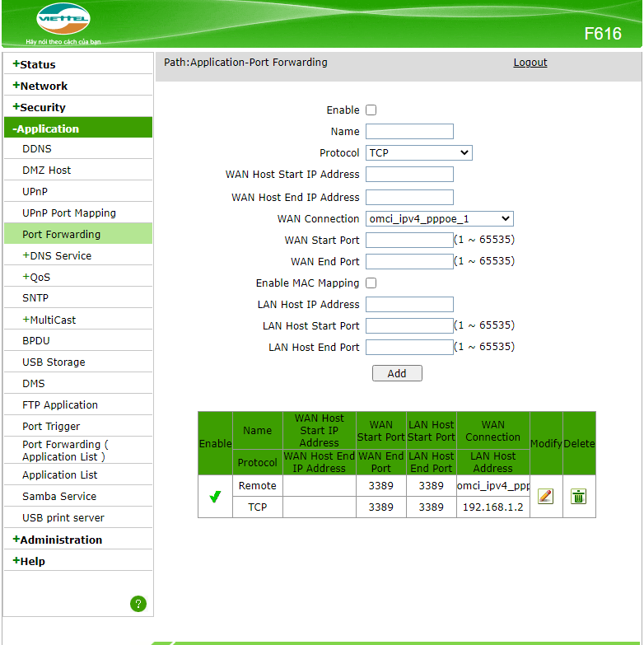Click the Logout link
This screenshot has width=644, height=645.
[x=530, y=63]
